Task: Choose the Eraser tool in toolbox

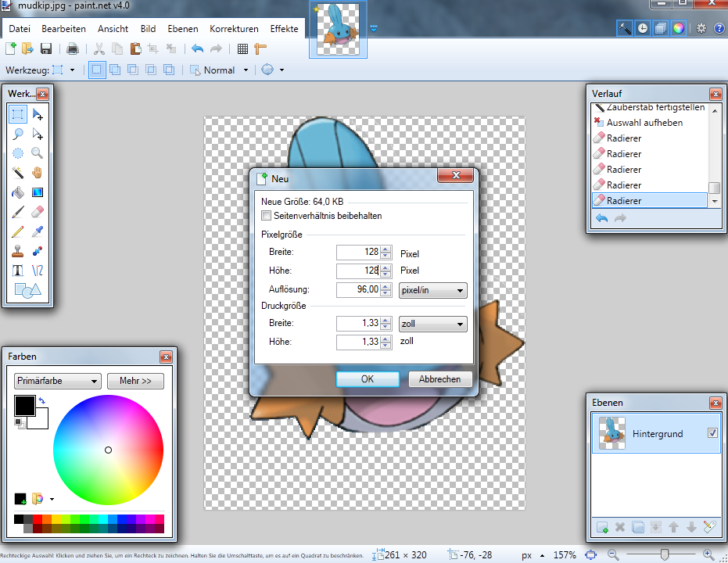Action: tap(37, 212)
